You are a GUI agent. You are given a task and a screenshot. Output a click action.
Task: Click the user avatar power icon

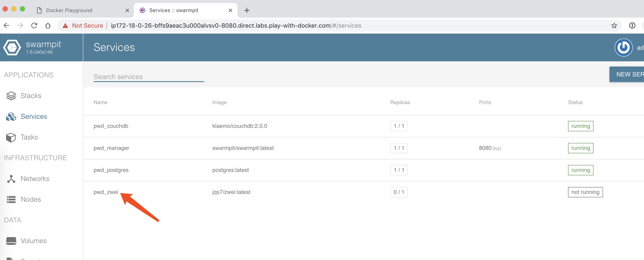623,47
